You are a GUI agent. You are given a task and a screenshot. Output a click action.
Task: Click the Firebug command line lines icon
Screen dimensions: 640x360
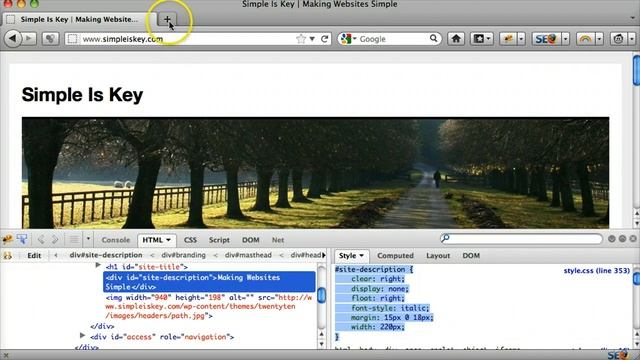point(74,240)
